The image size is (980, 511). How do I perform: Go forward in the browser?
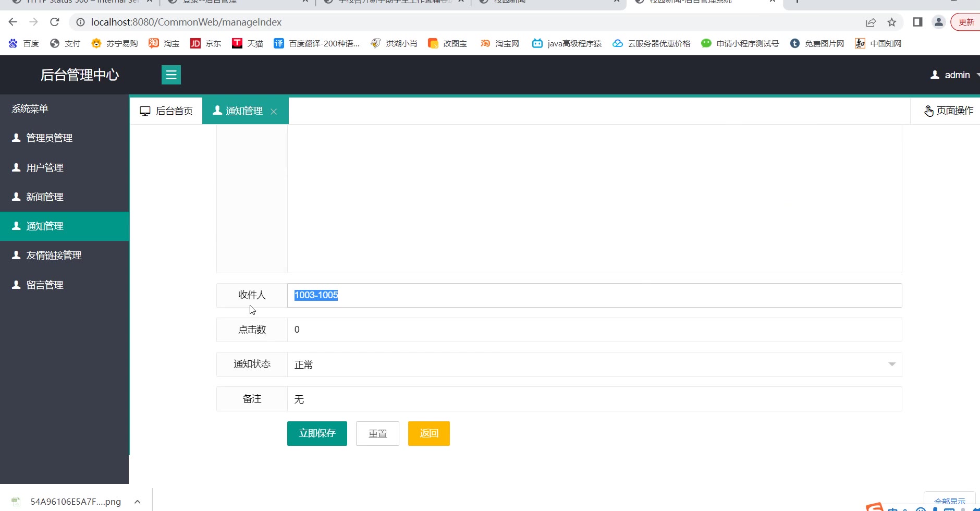(34, 22)
